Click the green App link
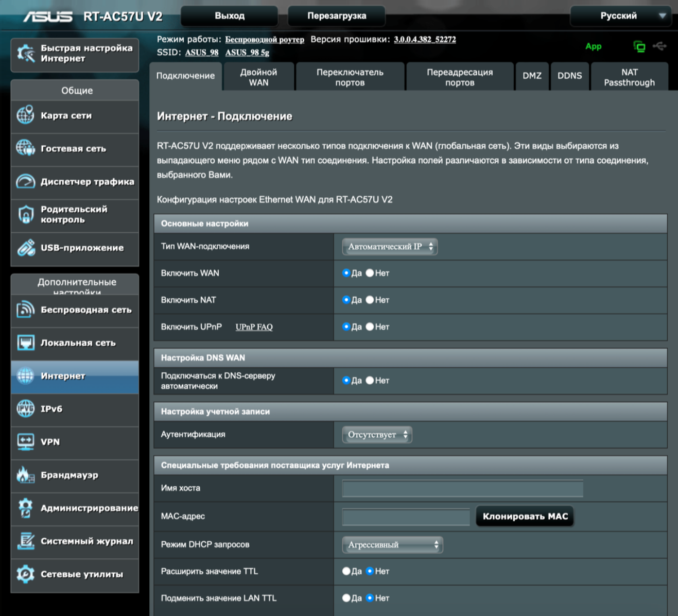 click(x=593, y=46)
